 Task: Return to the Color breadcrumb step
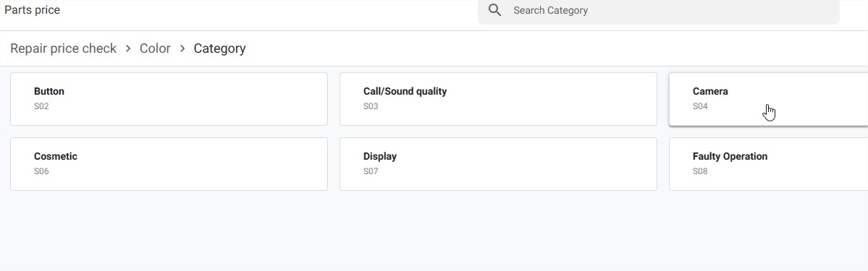tap(155, 48)
